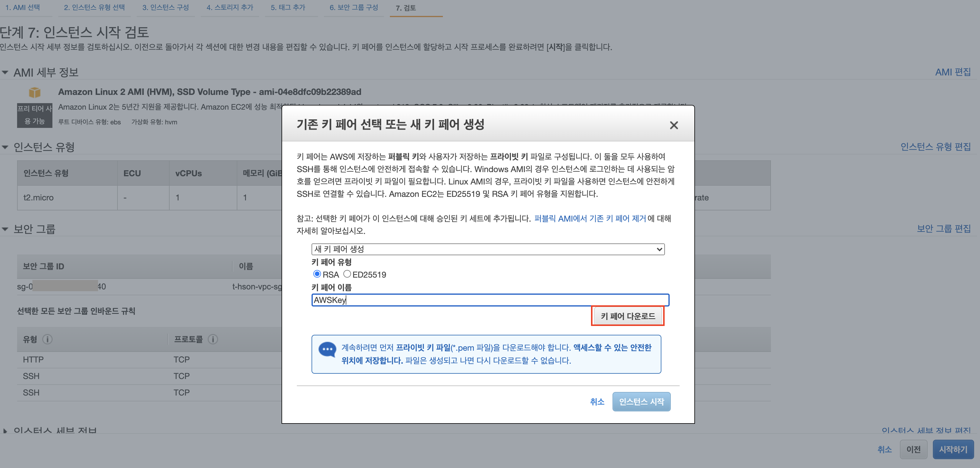Open the 새 키 페어 생성 dropdown

pyautogui.click(x=488, y=249)
